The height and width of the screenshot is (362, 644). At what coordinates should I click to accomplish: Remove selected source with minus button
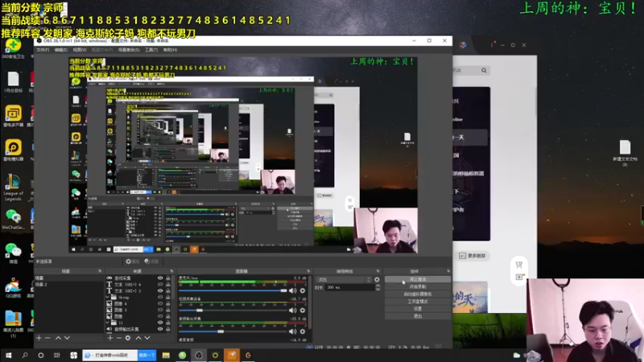click(x=118, y=338)
